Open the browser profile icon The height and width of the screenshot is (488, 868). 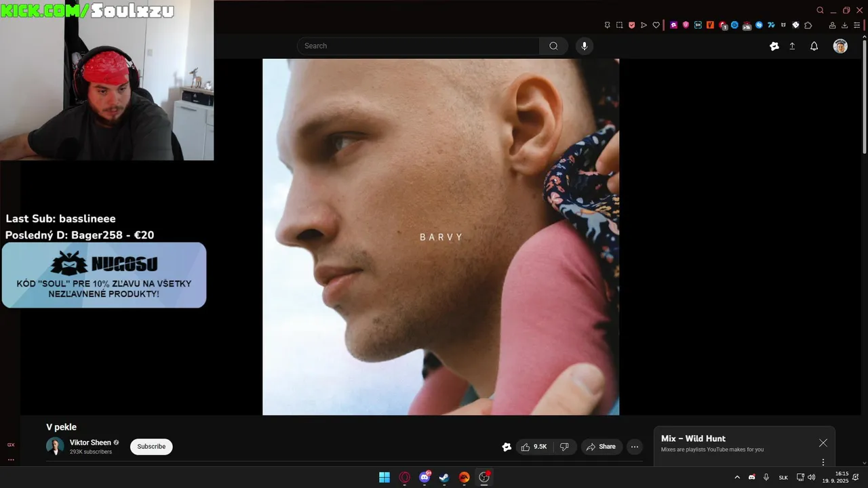(x=832, y=25)
